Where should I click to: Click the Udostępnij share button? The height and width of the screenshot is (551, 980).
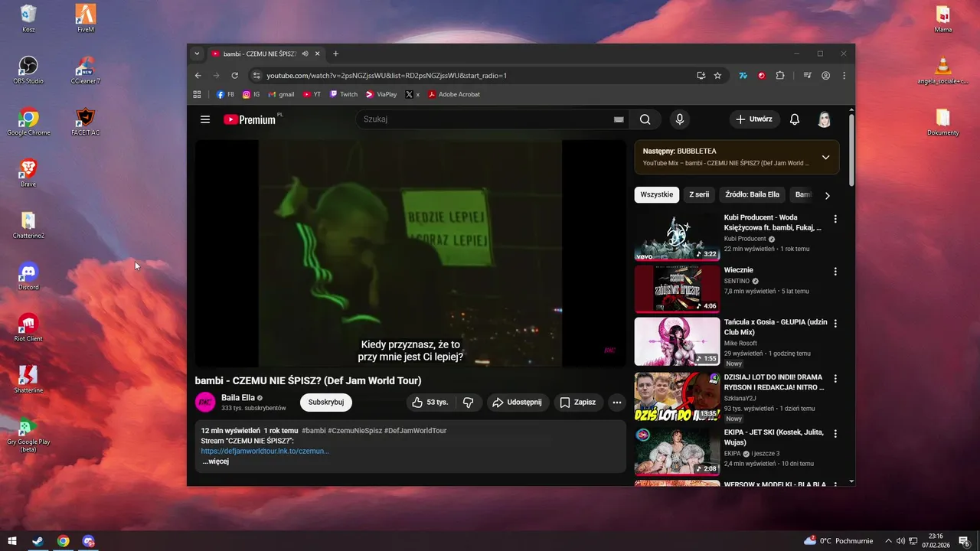pos(517,403)
